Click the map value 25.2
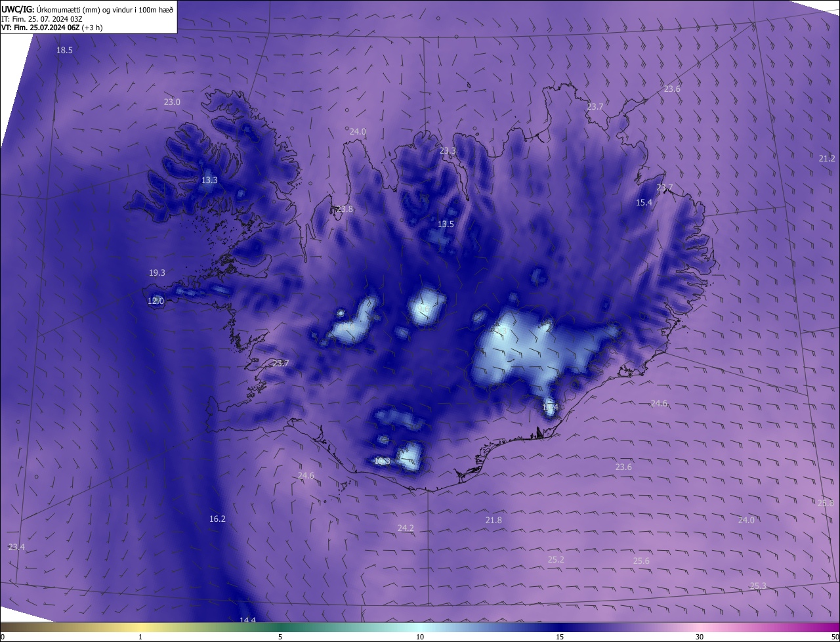Screen dimensions: 840x642 tap(555, 560)
